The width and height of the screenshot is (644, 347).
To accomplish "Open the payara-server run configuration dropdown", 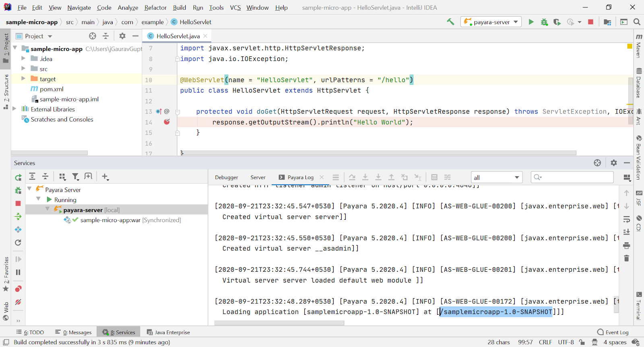I will tap(491, 22).
